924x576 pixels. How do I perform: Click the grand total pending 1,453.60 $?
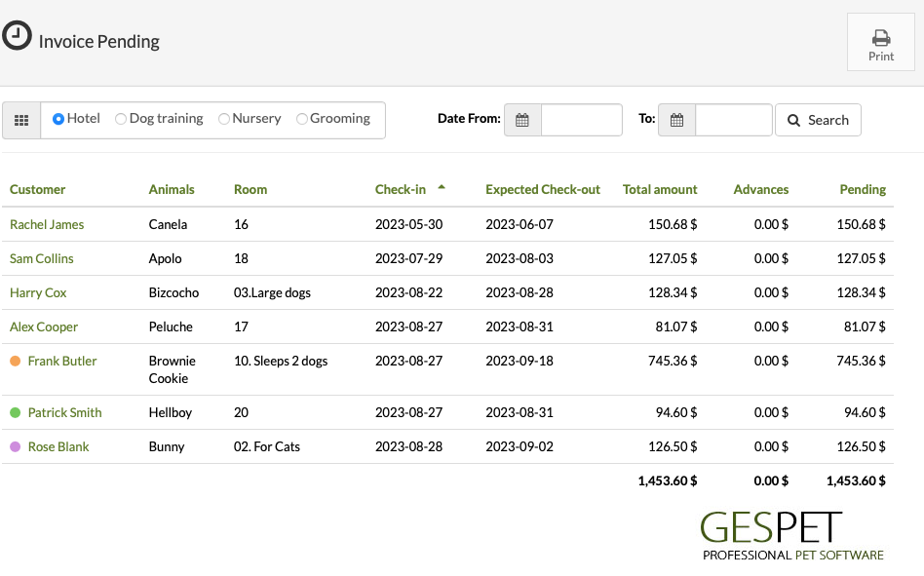[x=856, y=481]
